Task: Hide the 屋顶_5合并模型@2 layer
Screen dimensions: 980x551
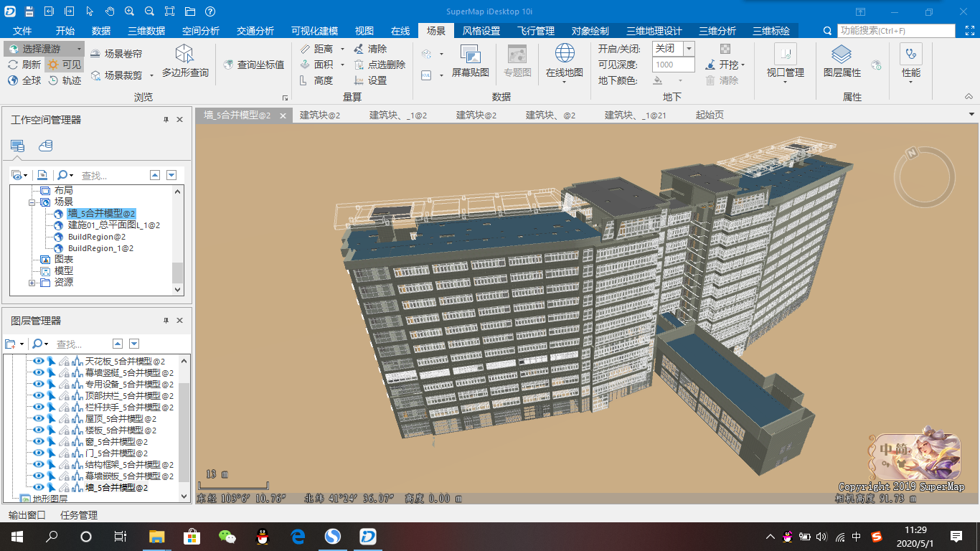Action: click(x=39, y=419)
